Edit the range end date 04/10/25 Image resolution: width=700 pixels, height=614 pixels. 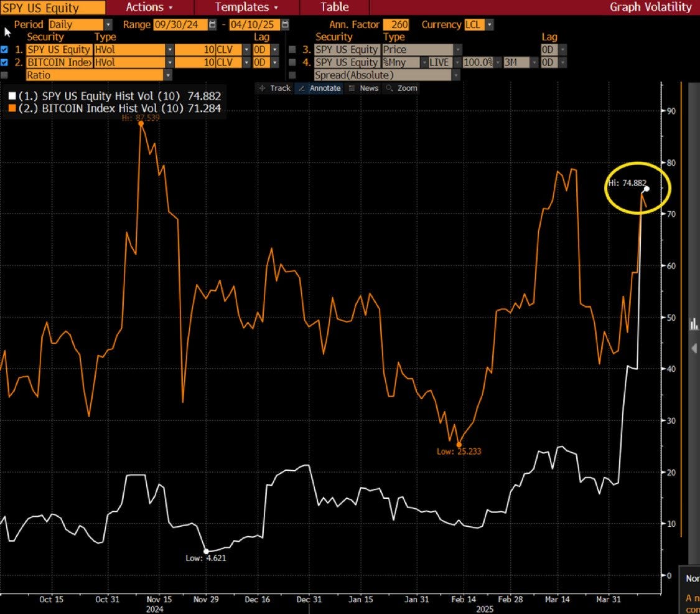click(x=255, y=24)
